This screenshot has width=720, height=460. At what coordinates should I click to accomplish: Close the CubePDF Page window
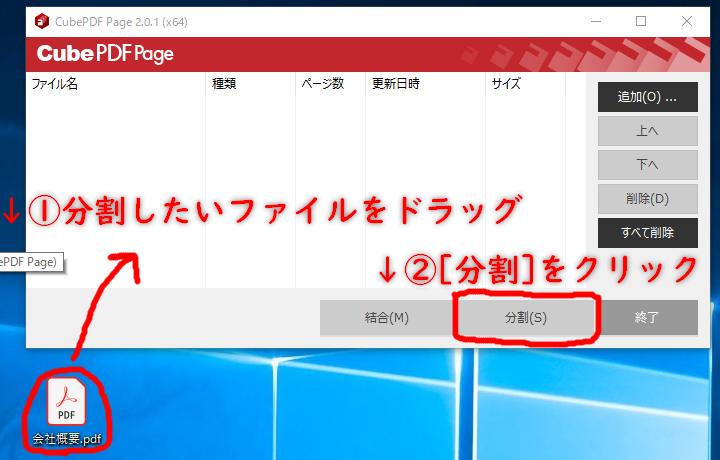[686, 21]
